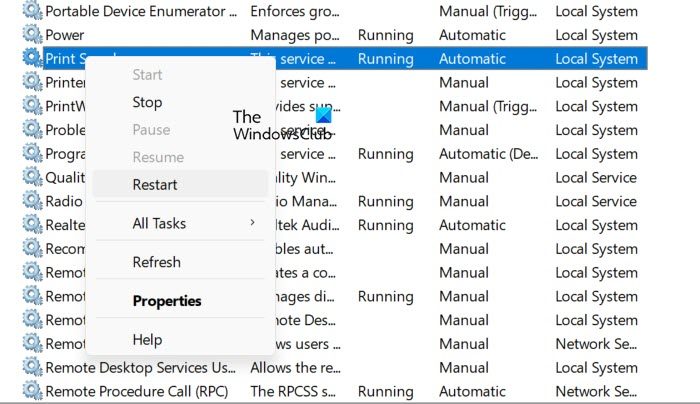The height and width of the screenshot is (404, 700).
Task: Choose Stop from the context menu
Action: [x=147, y=102]
